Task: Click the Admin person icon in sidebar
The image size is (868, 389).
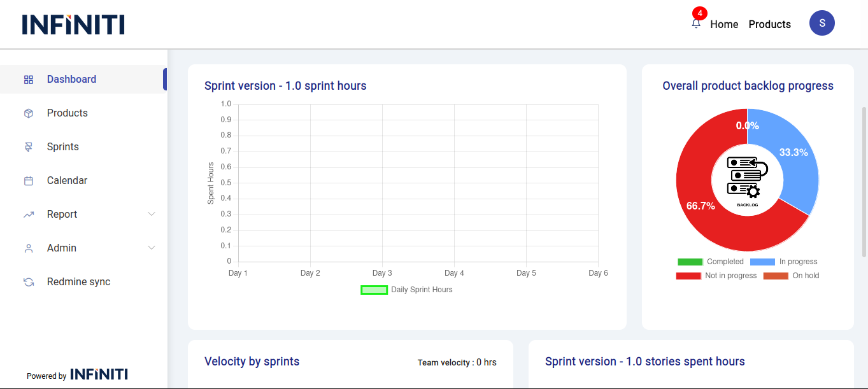Action: coord(29,248)
